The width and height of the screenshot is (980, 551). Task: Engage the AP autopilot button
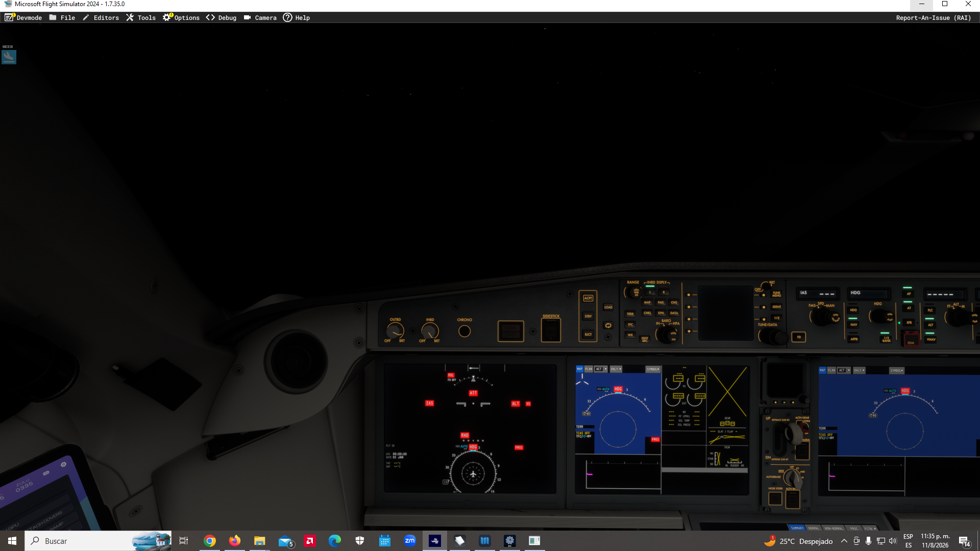909,294
